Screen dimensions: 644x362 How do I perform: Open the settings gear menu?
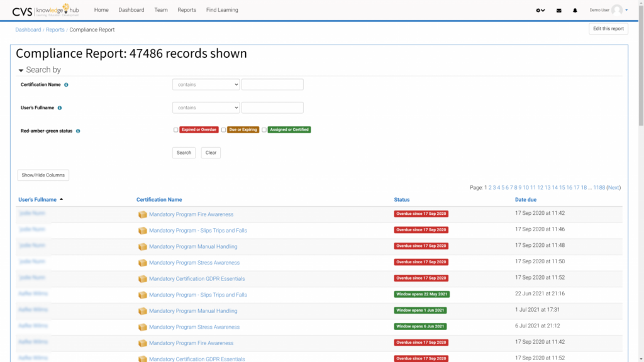point(540,11)
